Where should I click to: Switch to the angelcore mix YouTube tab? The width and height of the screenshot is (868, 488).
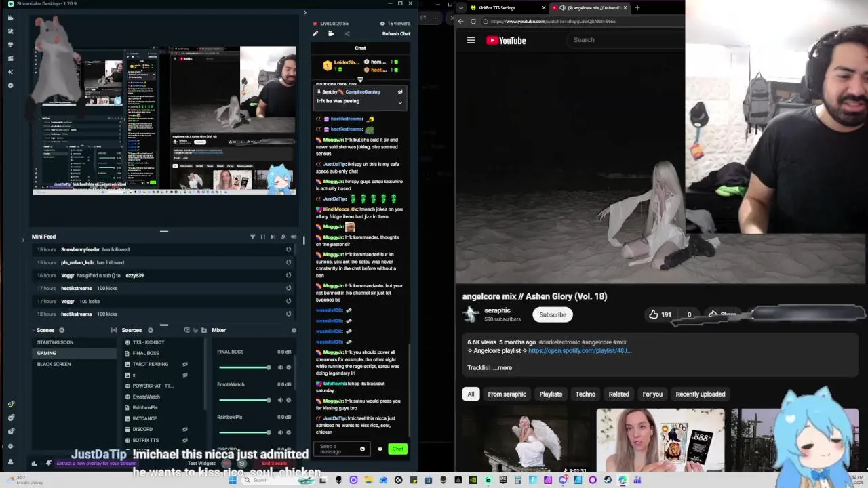590,8
